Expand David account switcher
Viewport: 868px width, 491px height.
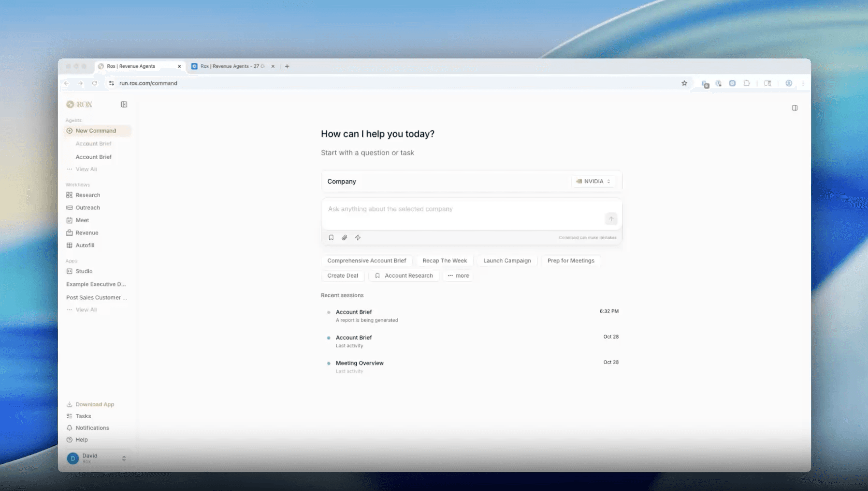(x=124, y=458)
